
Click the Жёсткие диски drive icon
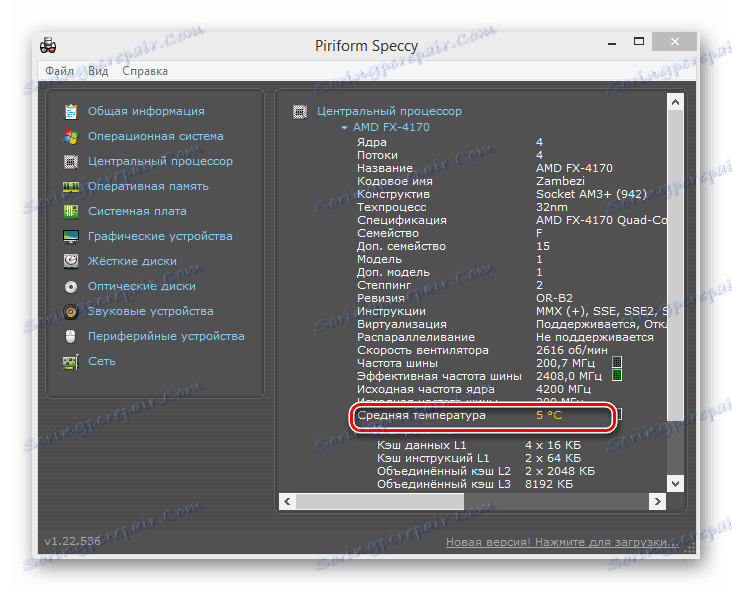tap(71, 261)
